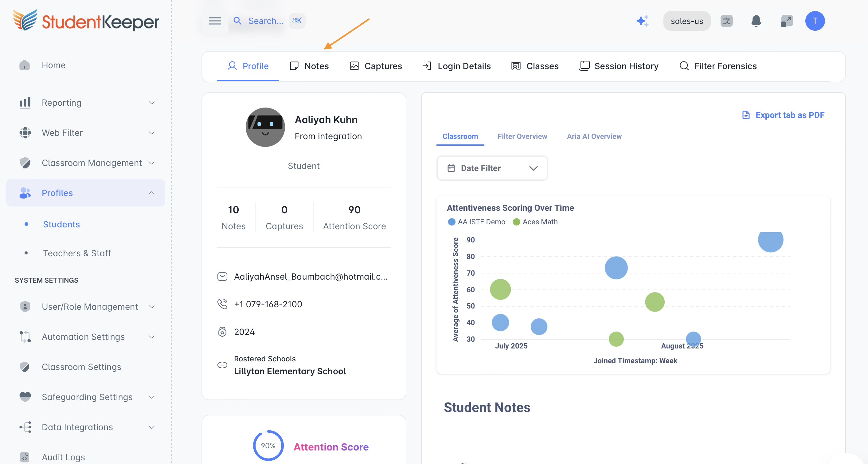Open the Session History tab
This screenshot has height=464, width=868.
pyautogui.click(x=618, y=66)
